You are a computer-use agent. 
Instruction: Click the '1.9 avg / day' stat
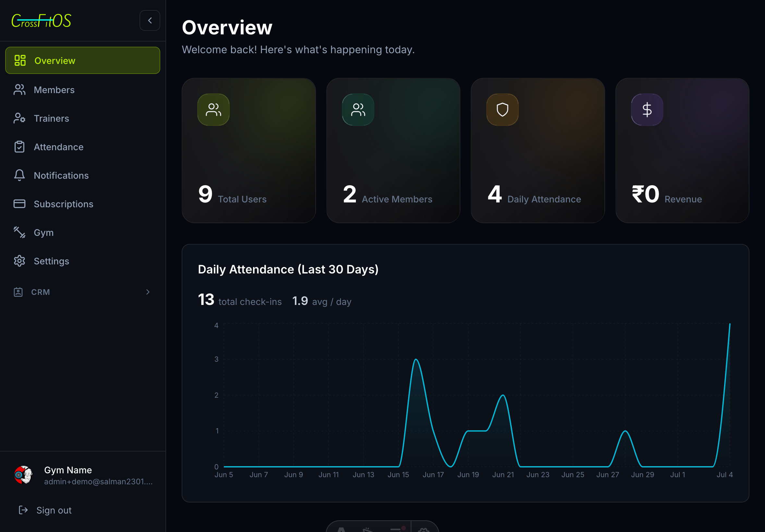tap(322, 301)
